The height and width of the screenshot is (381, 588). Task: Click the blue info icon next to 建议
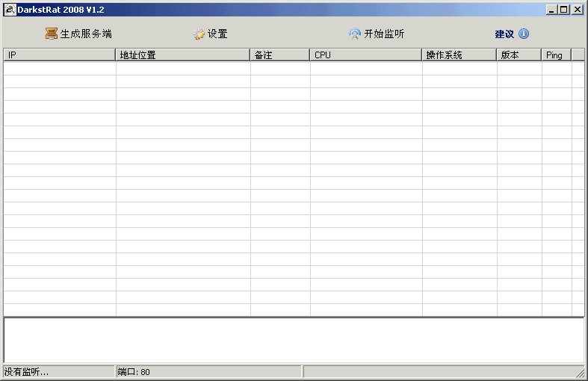point(524,34)
